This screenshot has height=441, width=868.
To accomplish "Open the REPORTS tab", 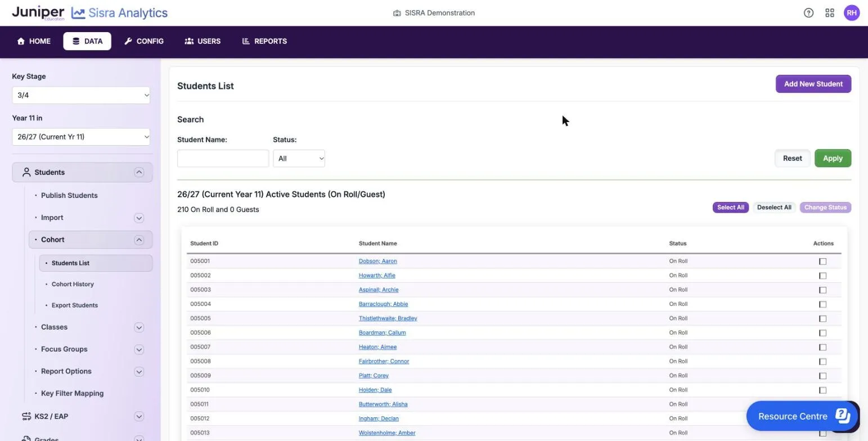I will point(264,41).
